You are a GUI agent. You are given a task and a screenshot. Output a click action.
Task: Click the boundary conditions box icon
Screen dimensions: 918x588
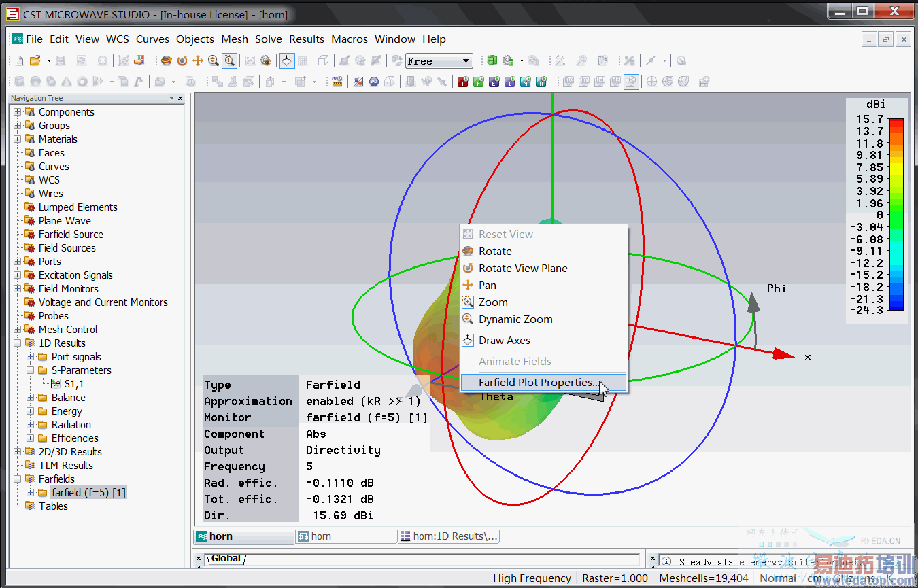click(x=390, y=82)
